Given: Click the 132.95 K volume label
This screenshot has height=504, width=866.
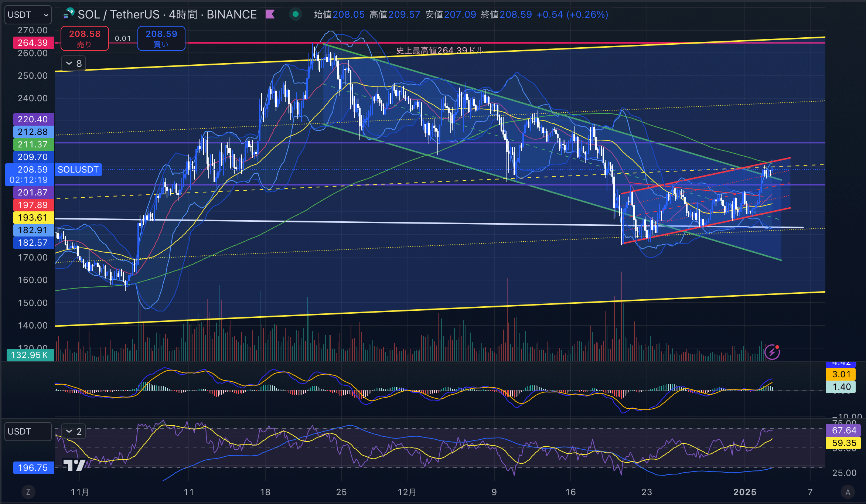Looking at the screenshot, I should click(30, 355).
